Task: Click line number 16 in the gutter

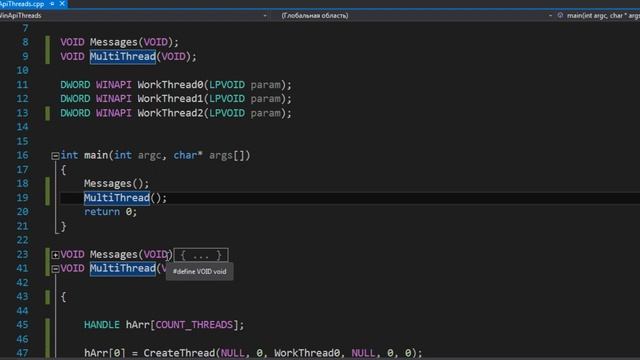Action: pos(22,156)
